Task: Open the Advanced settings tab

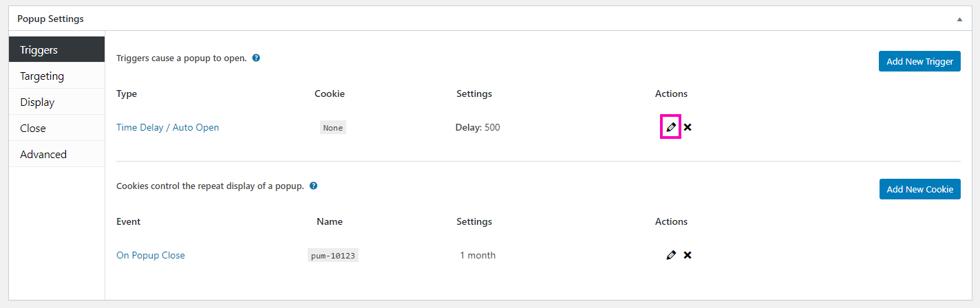Action: click(56, 154)
